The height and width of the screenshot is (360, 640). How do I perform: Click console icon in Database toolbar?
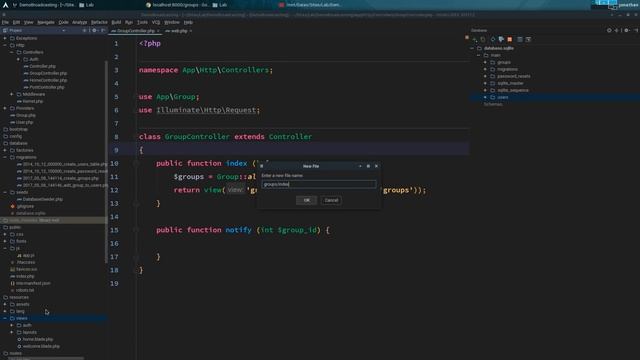[x=528, y=40]
